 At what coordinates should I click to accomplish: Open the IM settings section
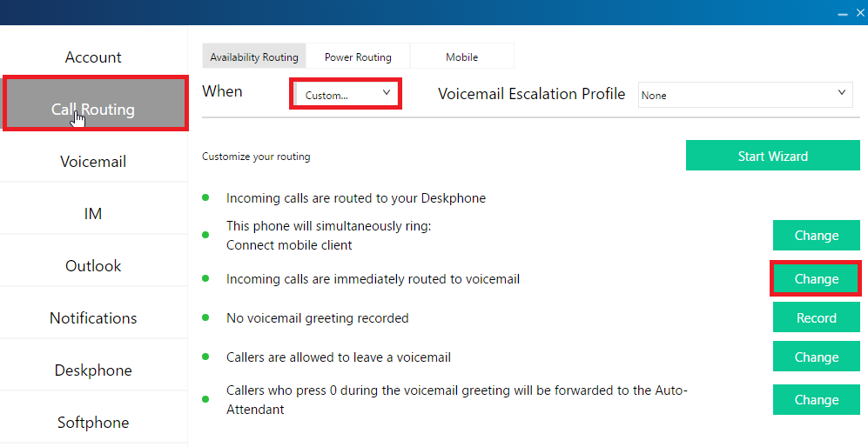[93, 214]
